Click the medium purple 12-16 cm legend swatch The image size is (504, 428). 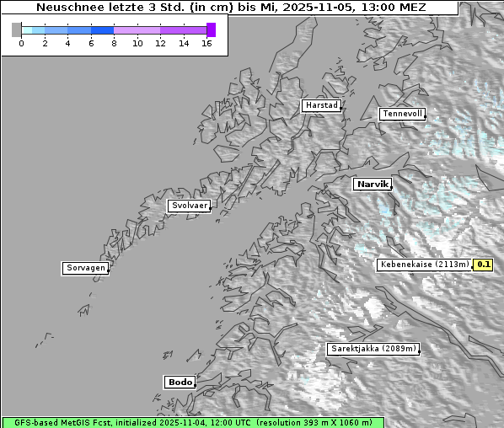pyautogui.click(x=183, y=30)
